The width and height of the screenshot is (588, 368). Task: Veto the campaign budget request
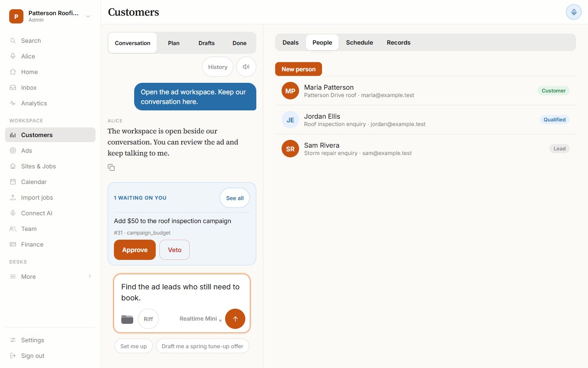pyautogui.click(x=175, y=250)
